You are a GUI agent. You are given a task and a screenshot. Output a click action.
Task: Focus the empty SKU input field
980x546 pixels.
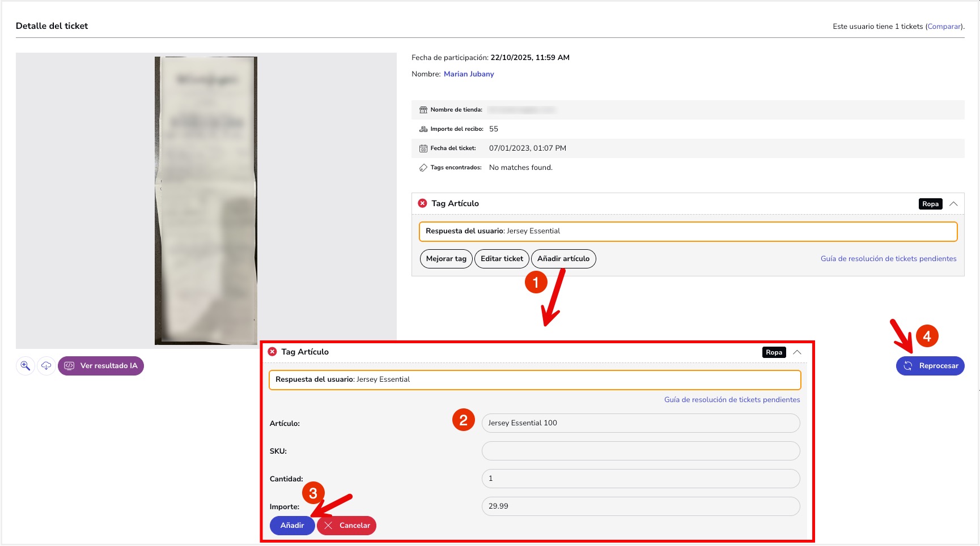click(x=640, y=451)
